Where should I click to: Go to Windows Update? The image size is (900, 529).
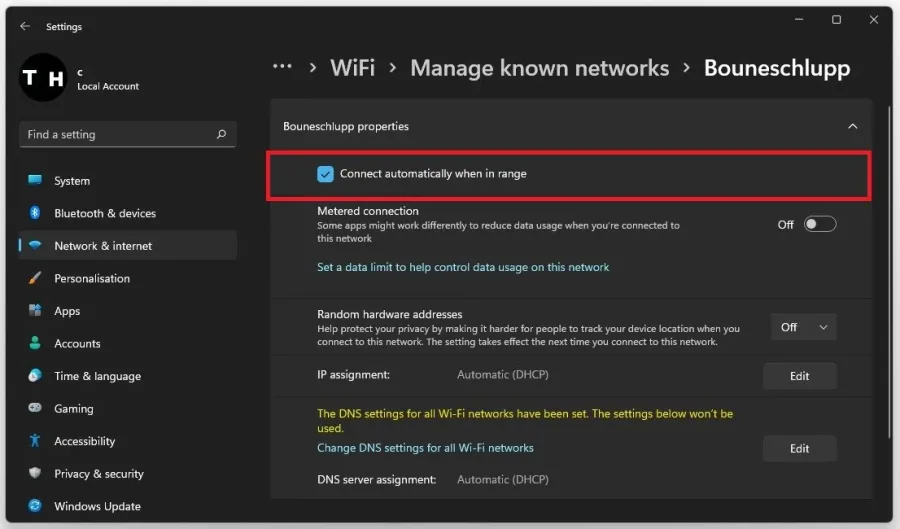128,506
